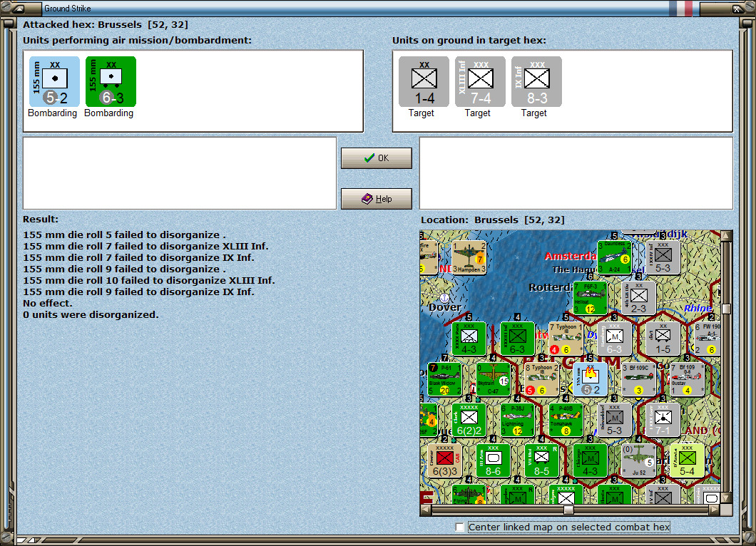This screenshot has height=546, width=756.
Task: Select the green 155 mm 6-3 bombarding unit
Action: point(111,81)
